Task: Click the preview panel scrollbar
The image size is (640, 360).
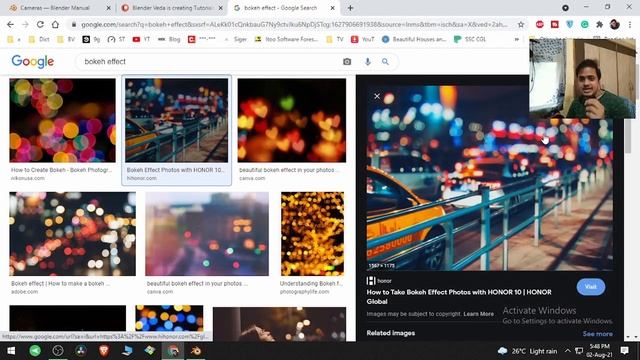Action: pyautogui.click(x=628, y=137)
